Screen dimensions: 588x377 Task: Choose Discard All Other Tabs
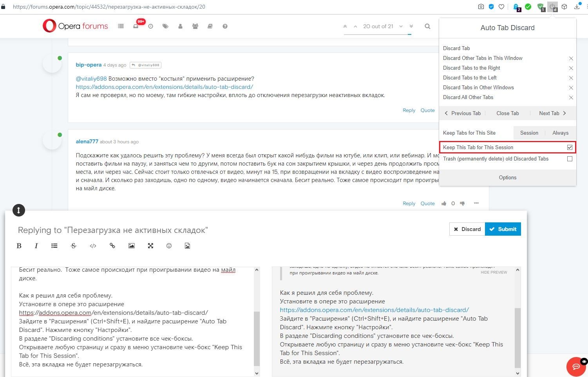point(468,97)
